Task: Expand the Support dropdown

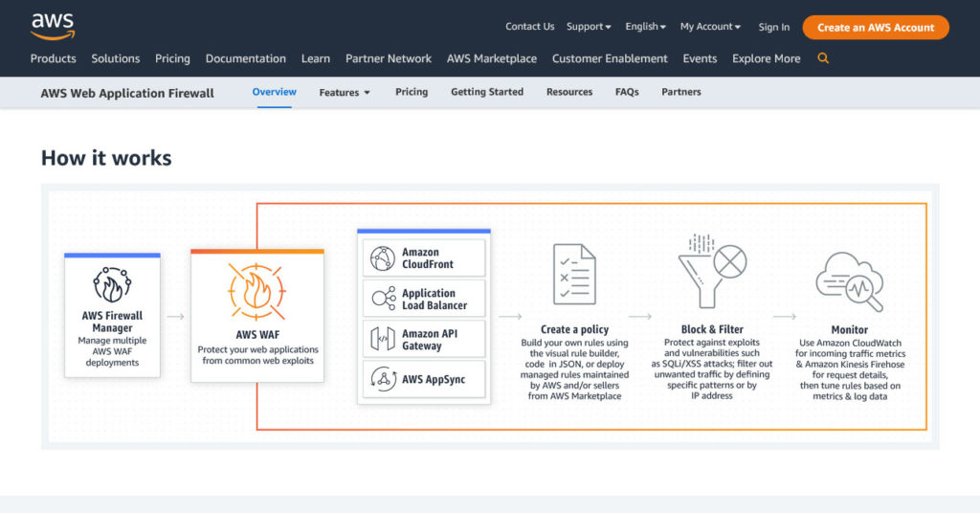Action: point(589,26)
